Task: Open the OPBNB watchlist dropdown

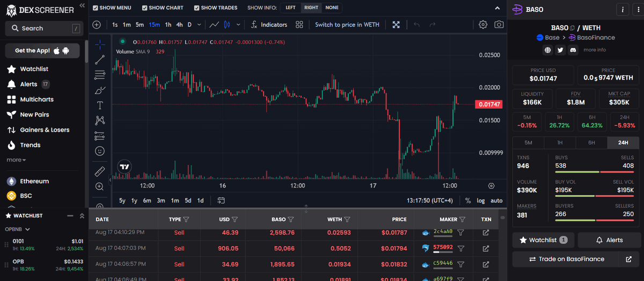Action: pyautogui.click(x=17, y=229)
